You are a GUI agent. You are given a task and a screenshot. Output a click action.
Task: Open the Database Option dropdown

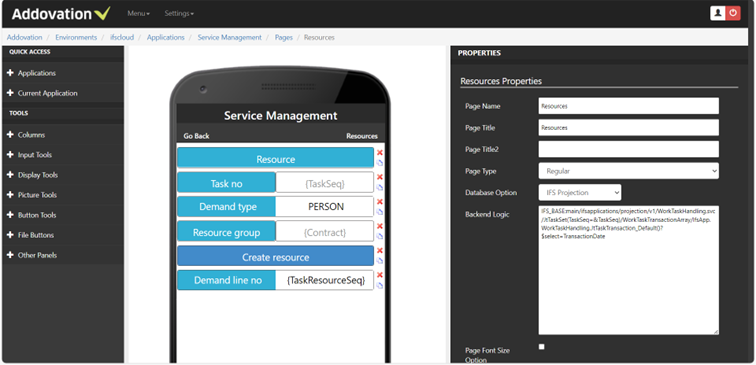tap(580, 192)
